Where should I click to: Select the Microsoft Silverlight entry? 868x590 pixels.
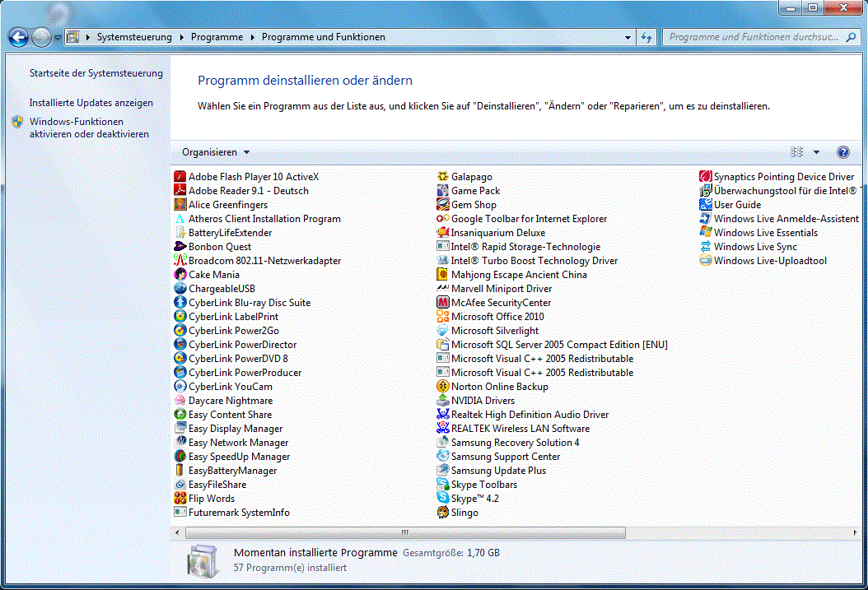click(x=488, y=331)
